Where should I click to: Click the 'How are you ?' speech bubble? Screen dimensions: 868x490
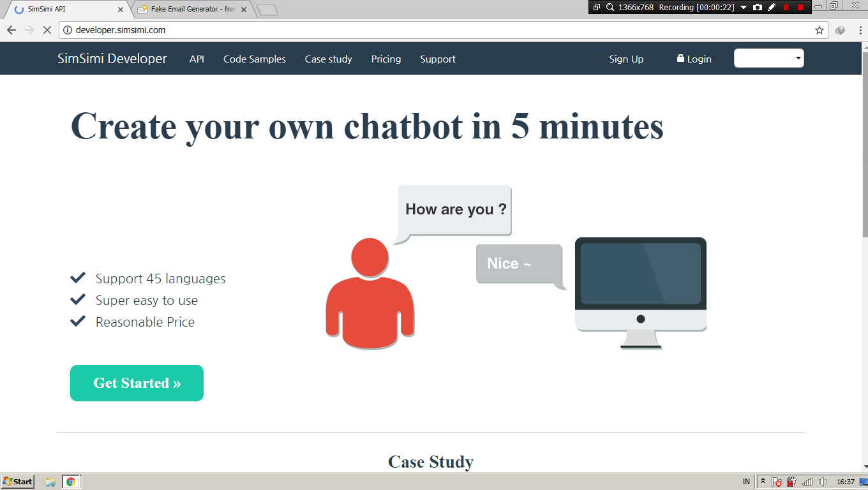tap(454, 214)
